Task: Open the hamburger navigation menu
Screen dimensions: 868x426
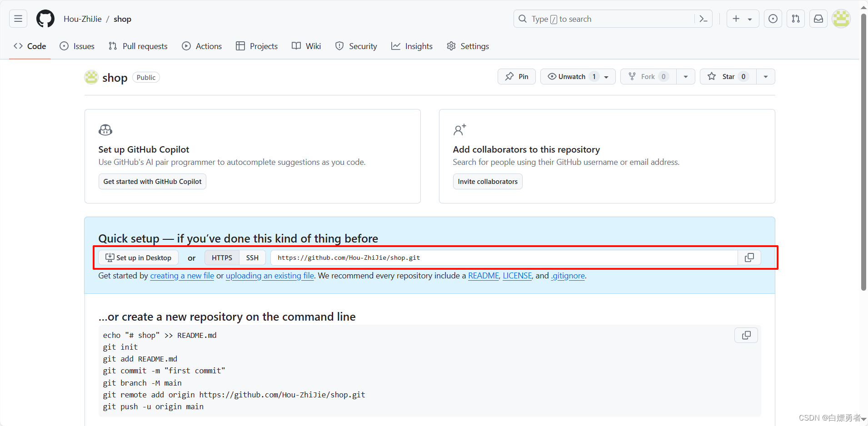Action: click(x=18, y=19)
